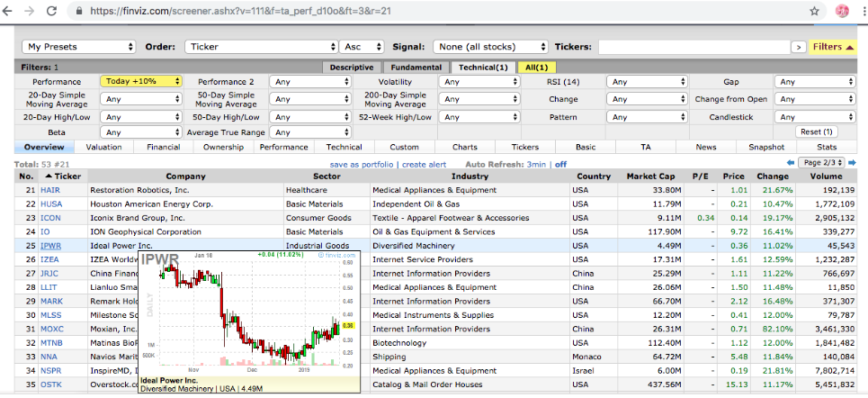Click the Tickers input field
The width and height of the screenshot is (868, 398).
(x=694, y=47)
